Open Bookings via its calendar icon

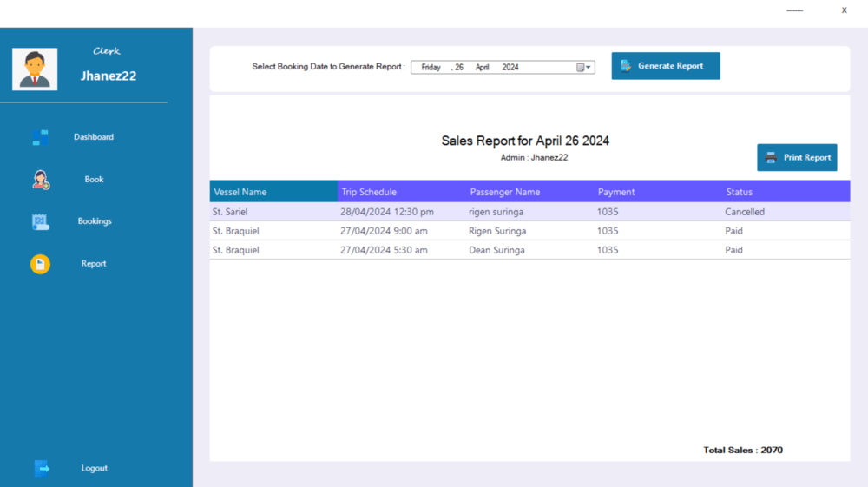point(41,222)
